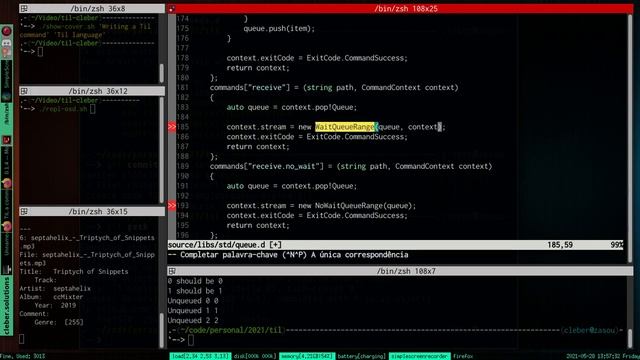
Task: Open the grouping menu icon of the 36x15 pane
Action: coord(24,211)
